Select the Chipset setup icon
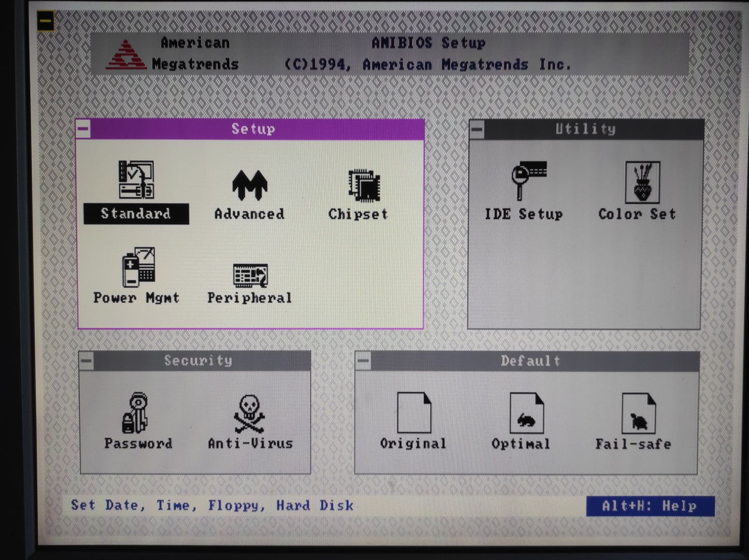This screenshot has height=560, width=749. coord(364,185)
